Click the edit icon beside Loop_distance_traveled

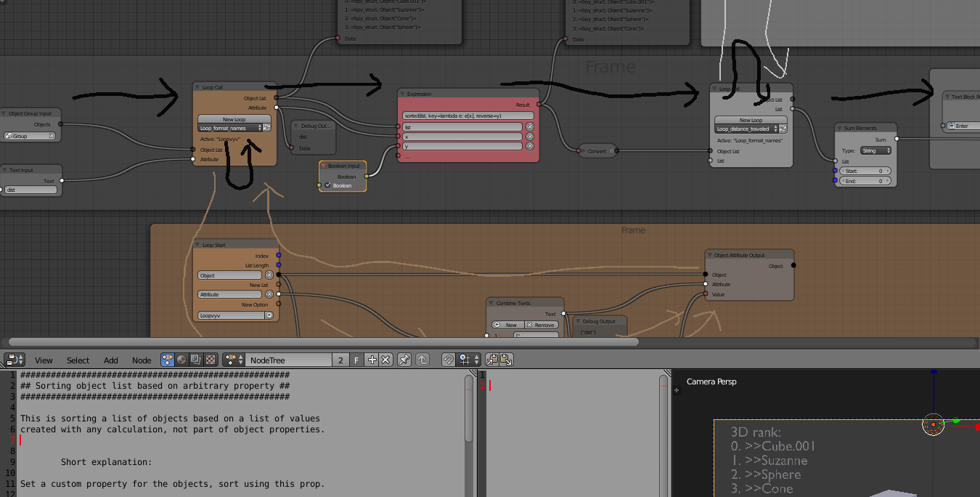pyautogui.click(x=783, y=129)
